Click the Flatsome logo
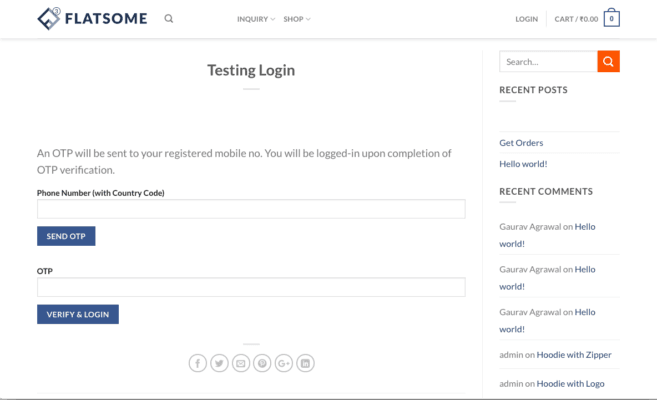The image size is (657, 400). click(x=92, y=18)
